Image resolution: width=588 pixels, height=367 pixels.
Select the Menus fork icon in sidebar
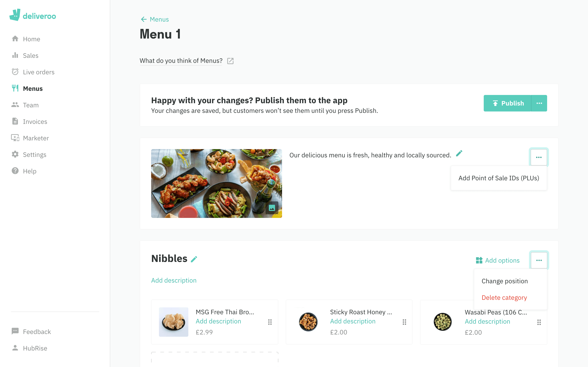pos(15,88)
